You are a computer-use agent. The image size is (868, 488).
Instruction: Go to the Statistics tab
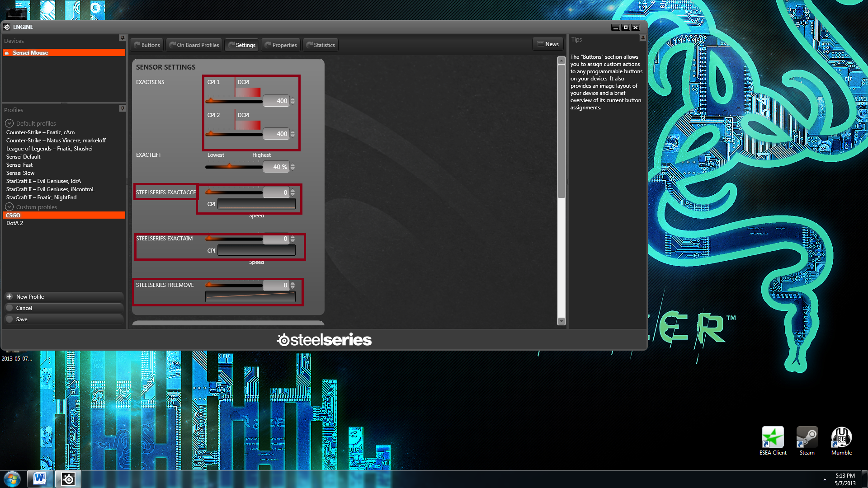(321, 45)
